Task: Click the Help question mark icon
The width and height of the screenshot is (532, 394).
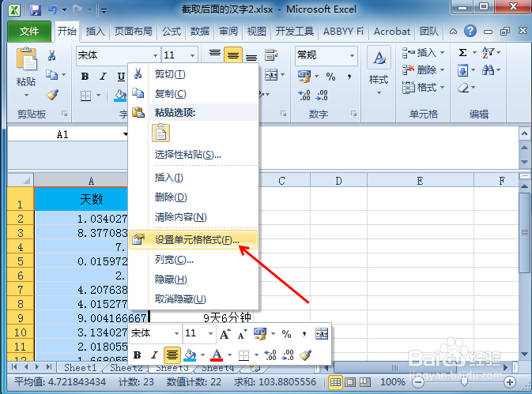Action: [470, 31]
